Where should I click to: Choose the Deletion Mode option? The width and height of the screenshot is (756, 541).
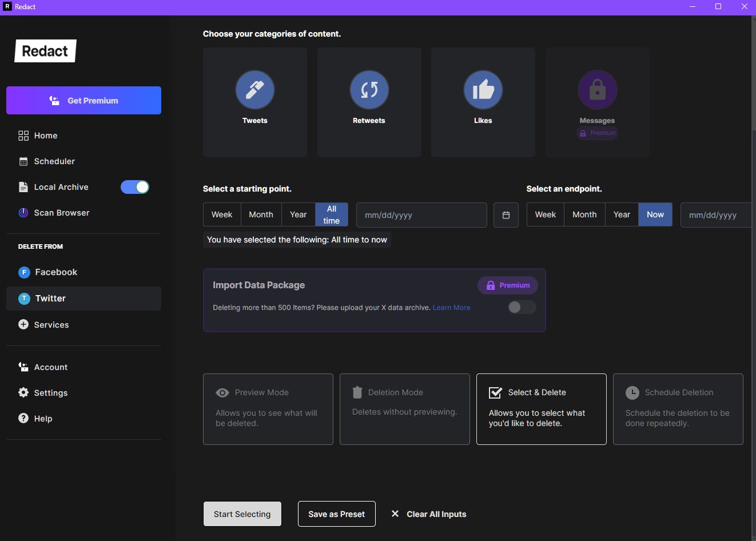click(x=405, y=409)
